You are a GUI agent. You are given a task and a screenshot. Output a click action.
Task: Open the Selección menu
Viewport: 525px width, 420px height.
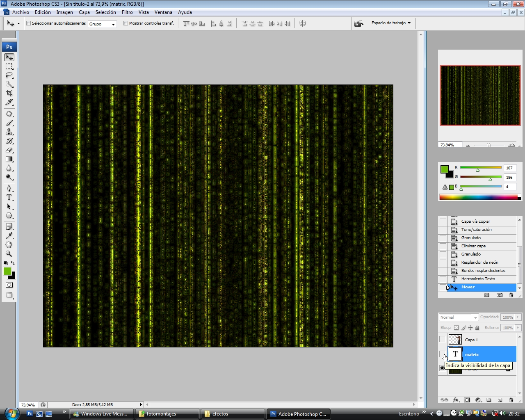coord(105,12)
